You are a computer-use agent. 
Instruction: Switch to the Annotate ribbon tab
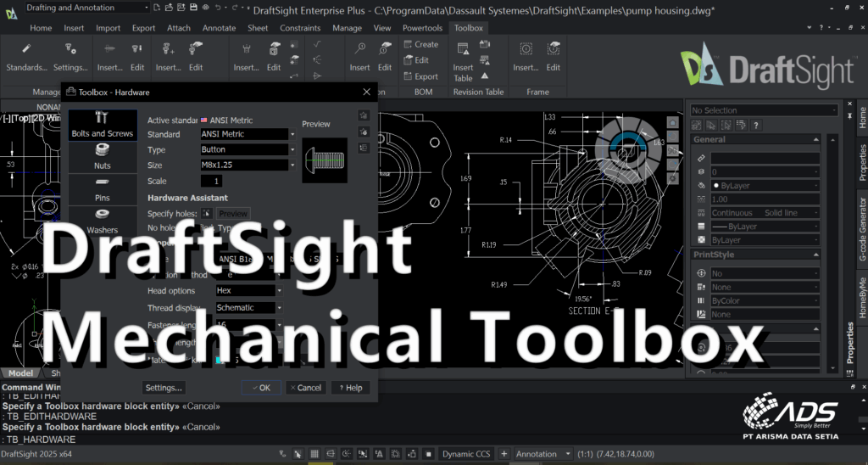pos(220,28)
